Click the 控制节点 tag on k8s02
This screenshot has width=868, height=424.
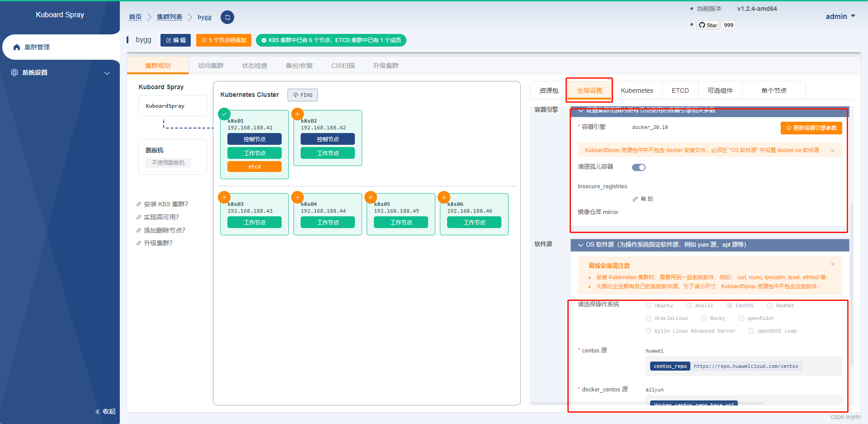[328, 139]
